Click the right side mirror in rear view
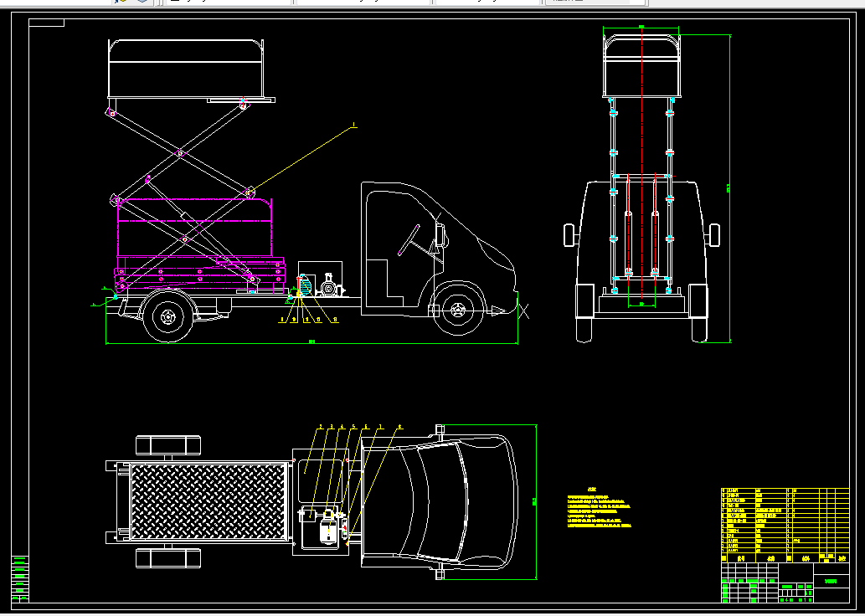Screen dimensions: 865x616 [x=713, y=235]
